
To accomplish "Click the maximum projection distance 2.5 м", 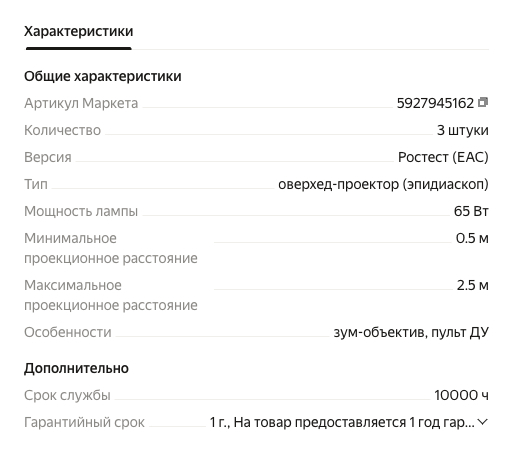I will 472,285.
